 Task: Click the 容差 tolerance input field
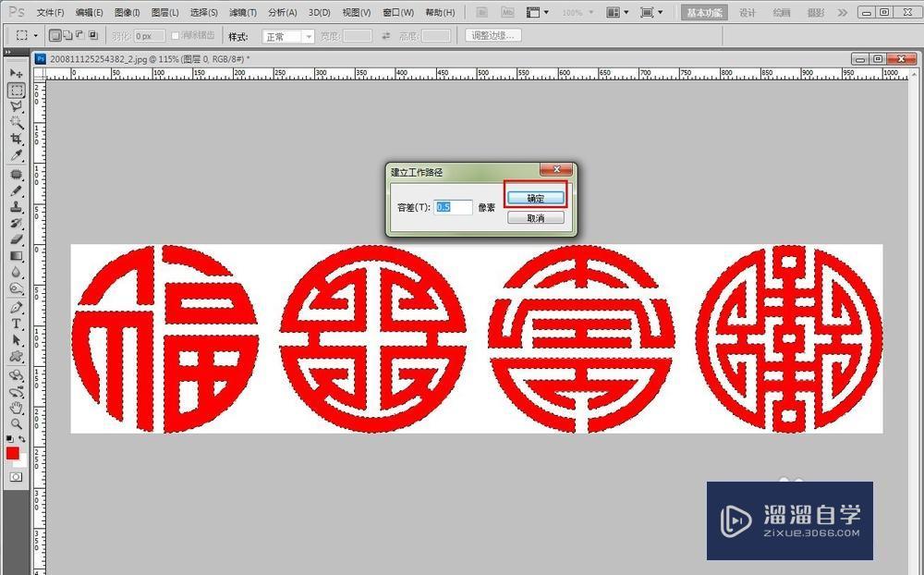coord(453,207)
